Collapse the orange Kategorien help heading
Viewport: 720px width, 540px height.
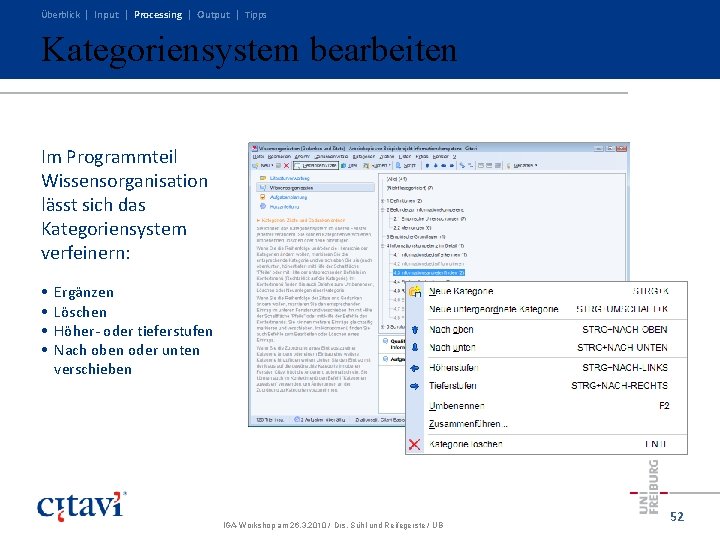(300, 220)
